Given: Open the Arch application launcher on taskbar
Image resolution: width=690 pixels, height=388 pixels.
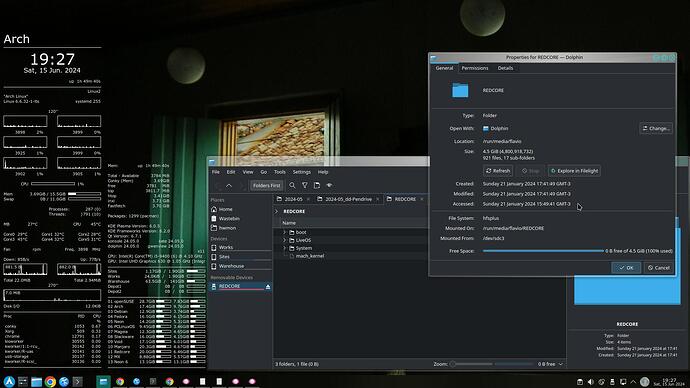Looking at the screenshot, I should 9,381.
